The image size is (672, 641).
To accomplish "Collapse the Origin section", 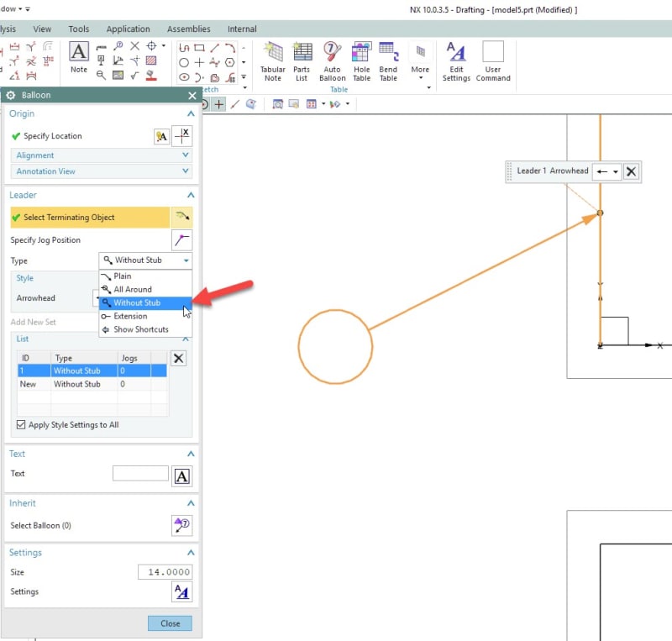I will click(x=191, y=113).
